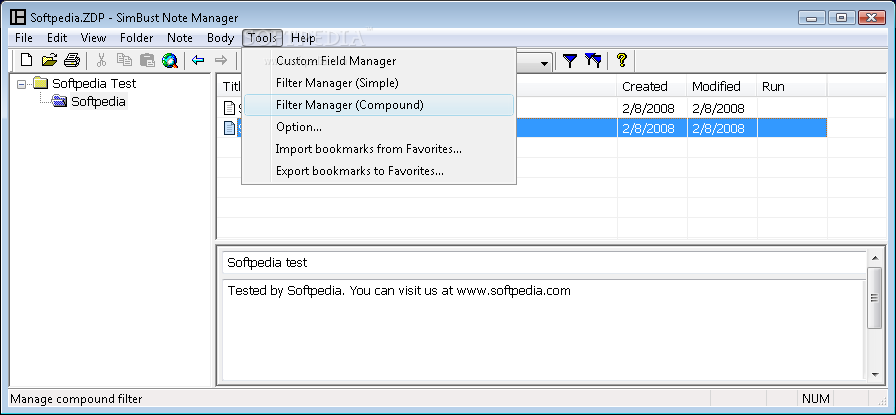Screen dimensions: 896x415
Task: Select Softpedia Test in folder tree
Action: (94, 83)
